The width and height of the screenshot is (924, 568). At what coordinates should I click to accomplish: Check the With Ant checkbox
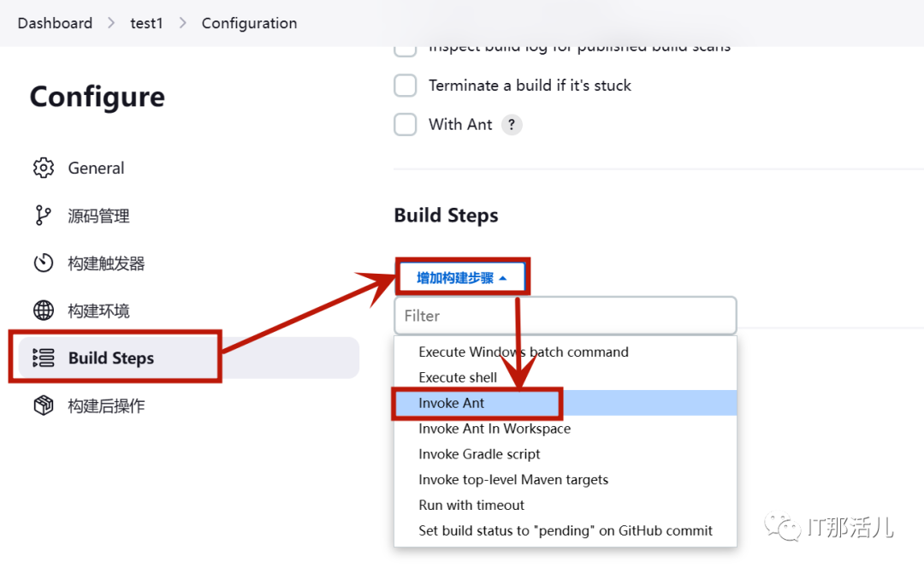pyautogui.click(x=406, y=125)
